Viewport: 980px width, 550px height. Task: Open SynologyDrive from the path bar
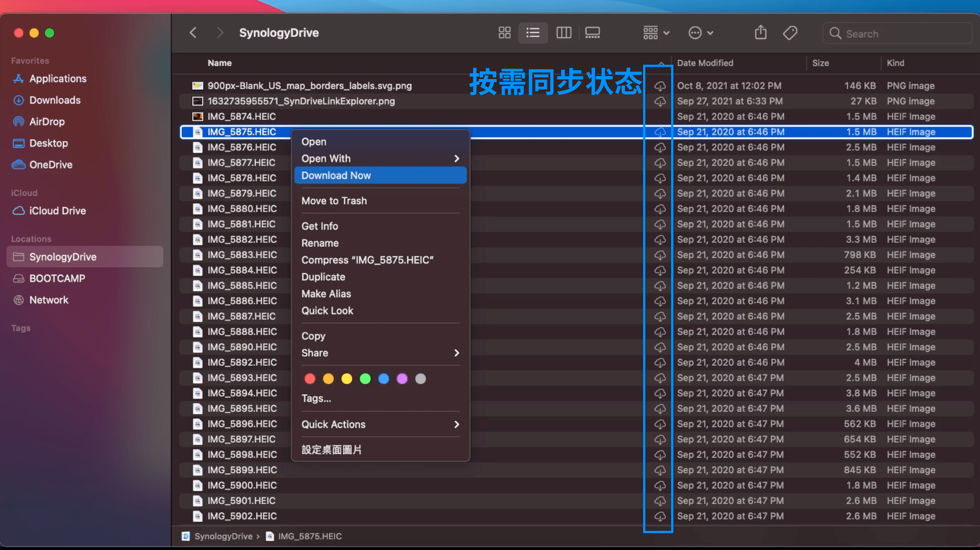point(223,536)
